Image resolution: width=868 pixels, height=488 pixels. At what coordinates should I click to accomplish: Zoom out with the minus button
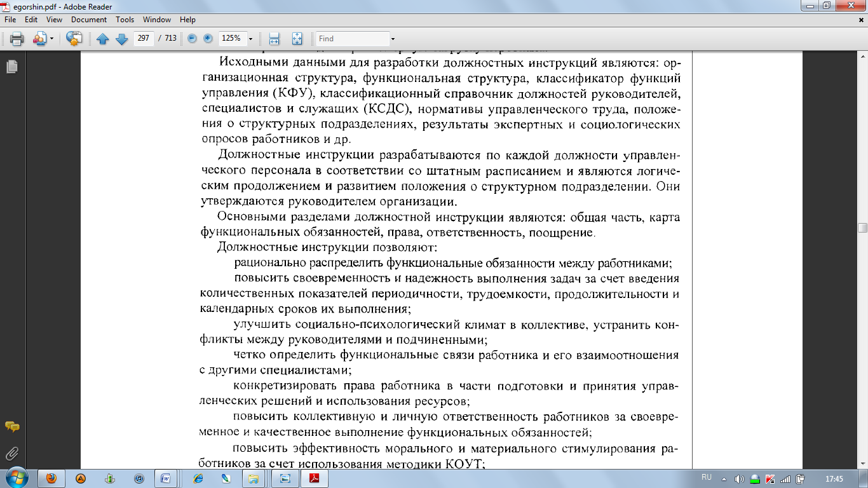pyautogui.click(x=193, y=39)
